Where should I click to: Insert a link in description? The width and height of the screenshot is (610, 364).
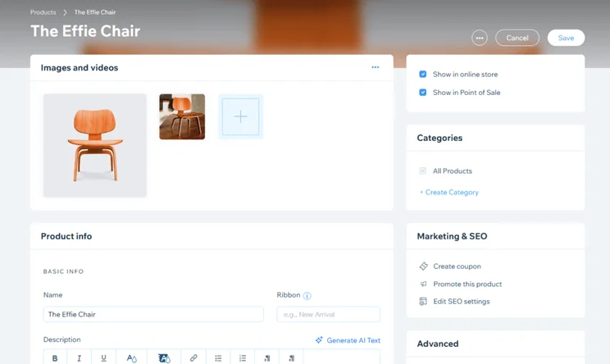[x=193, y=358]
